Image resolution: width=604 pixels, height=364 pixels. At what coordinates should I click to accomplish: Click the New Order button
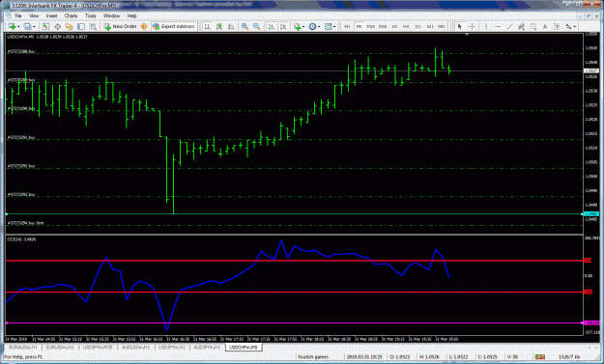point(120,26)
